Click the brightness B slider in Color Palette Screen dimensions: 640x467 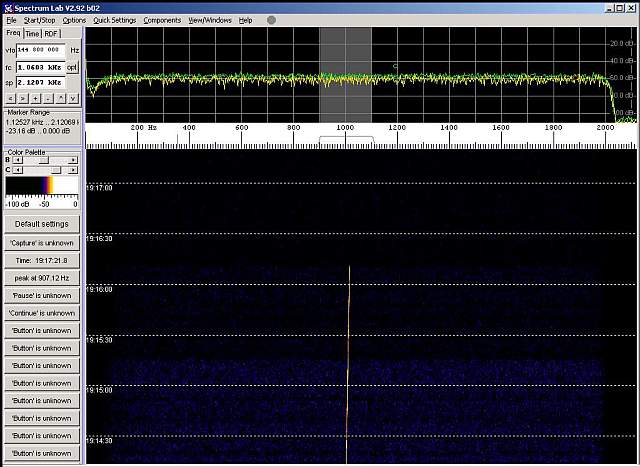tap(42, 159)
